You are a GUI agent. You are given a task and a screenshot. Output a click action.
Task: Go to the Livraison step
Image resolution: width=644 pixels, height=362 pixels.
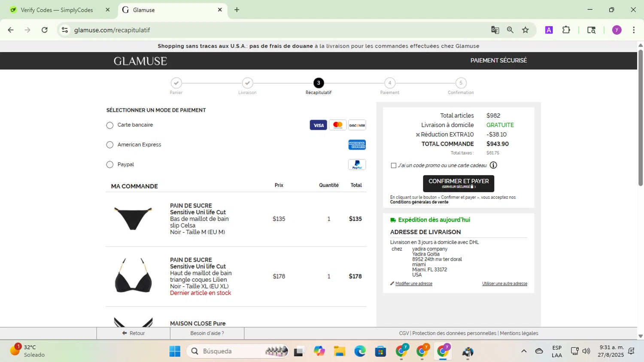(247, 83)
